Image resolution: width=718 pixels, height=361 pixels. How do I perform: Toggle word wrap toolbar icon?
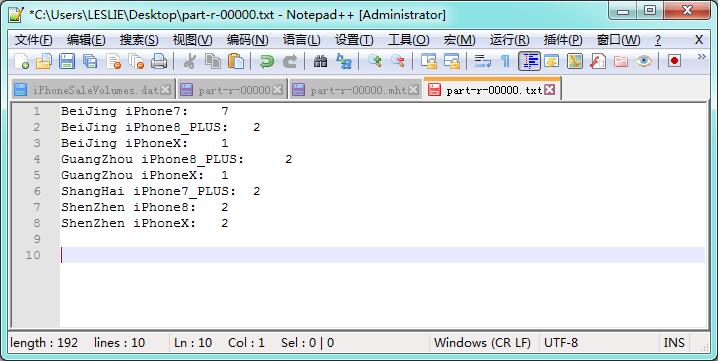pos(482,61)
